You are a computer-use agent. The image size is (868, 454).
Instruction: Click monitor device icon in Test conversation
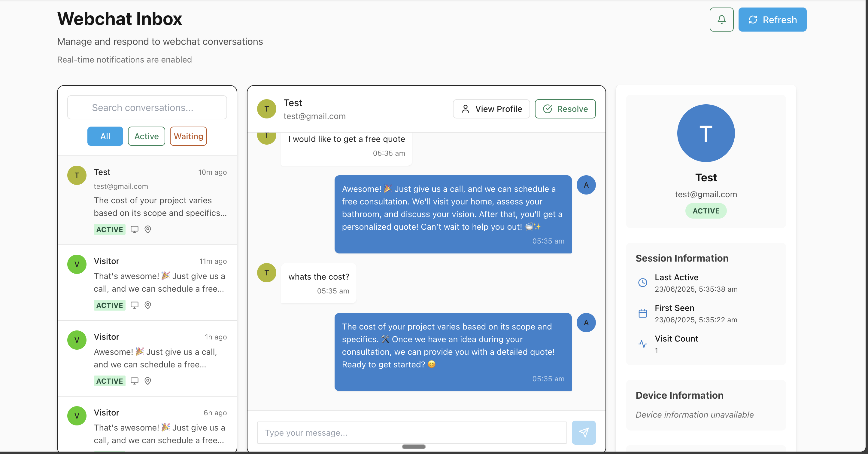pyautogui.click(x=135, y=229)
